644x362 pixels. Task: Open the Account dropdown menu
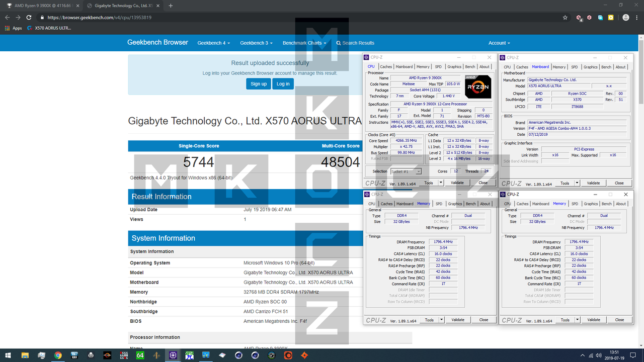coord(499,43)
